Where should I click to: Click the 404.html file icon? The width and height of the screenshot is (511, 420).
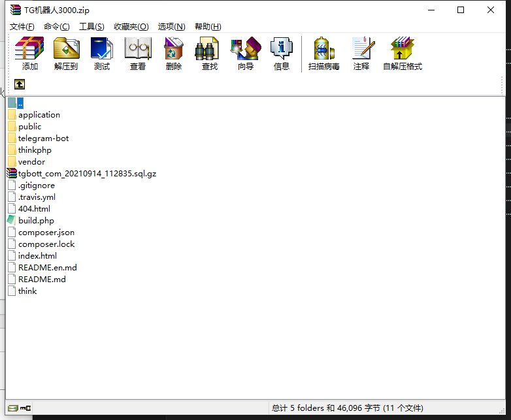(x=12, y=208)
